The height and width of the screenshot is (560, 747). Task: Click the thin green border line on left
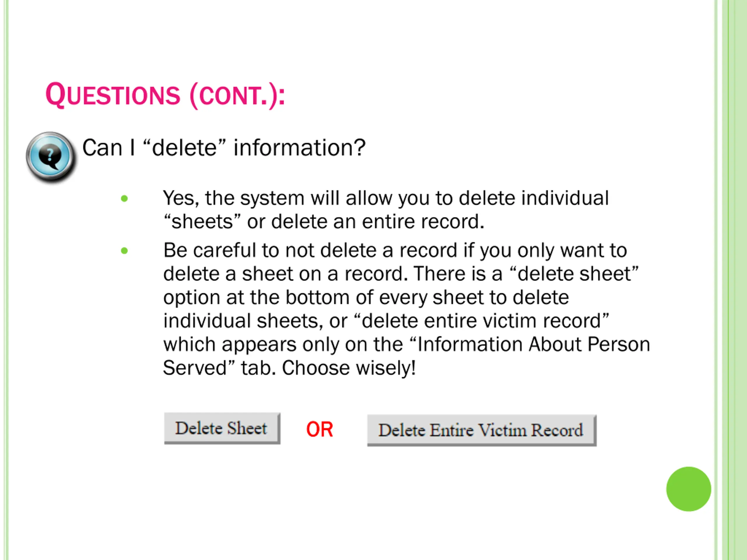(x=6, y=280)
